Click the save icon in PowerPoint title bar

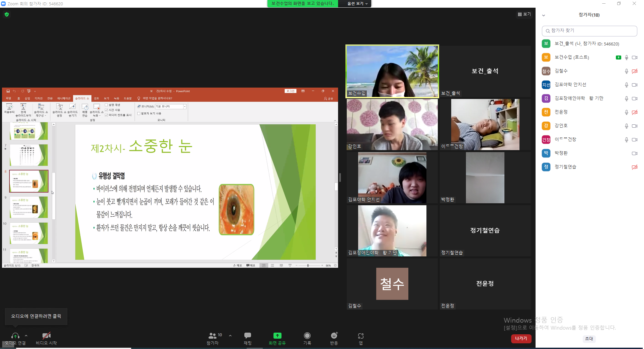[8, 91]
